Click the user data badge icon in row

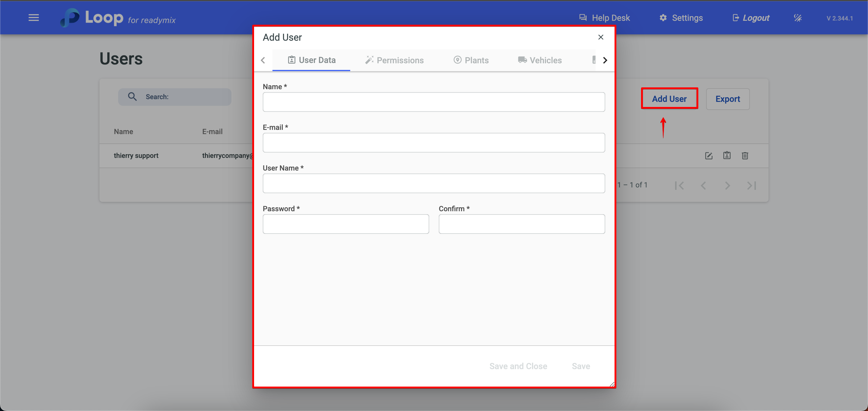click(x=727, y=155)
